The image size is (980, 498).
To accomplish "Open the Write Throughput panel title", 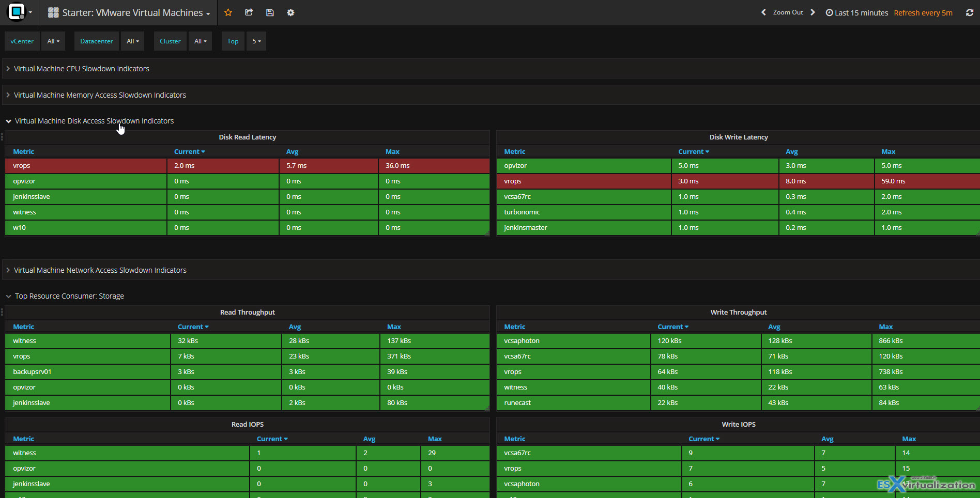I will (x=739, y=312).
